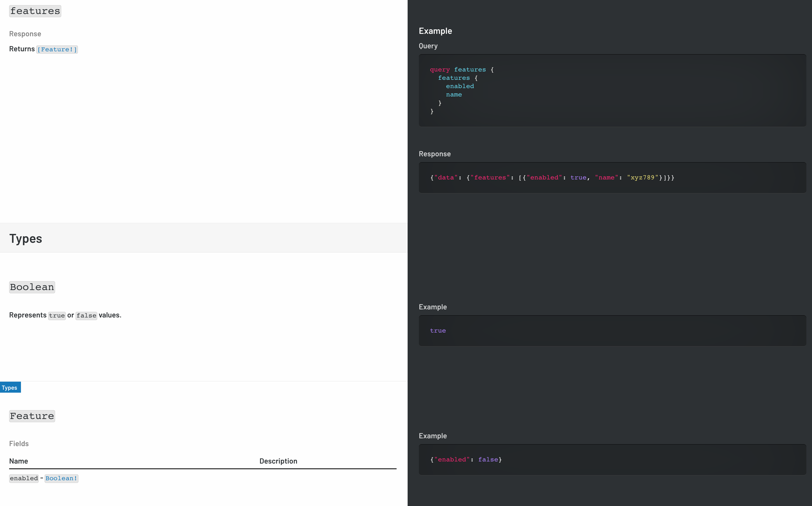Select the Name column header
The width and height of the screenshot is (812, 506).
[19, 461]
